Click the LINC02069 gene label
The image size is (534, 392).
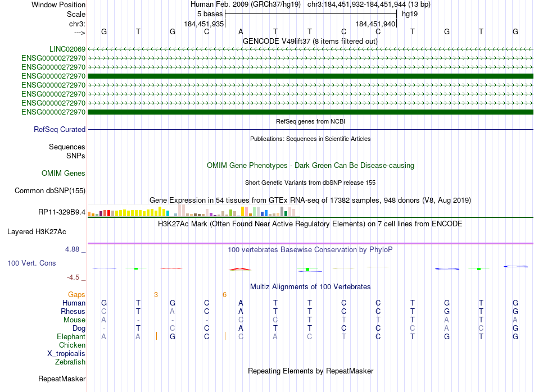pos(67,49)
